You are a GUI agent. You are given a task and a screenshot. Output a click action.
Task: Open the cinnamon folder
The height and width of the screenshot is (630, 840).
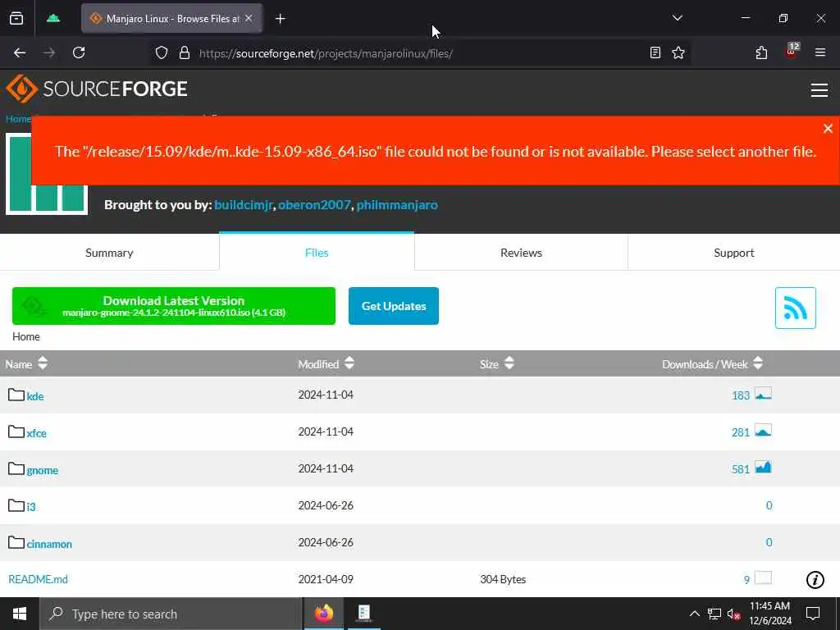pyautogui.click(x=49, y=544)
